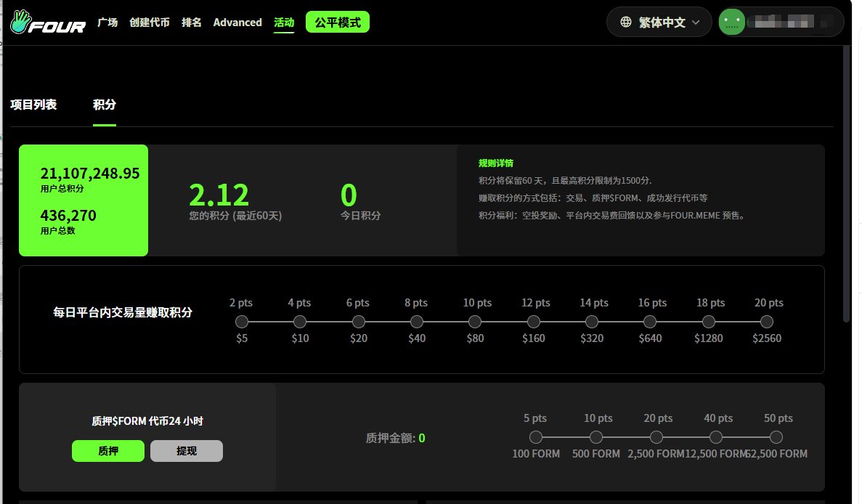The width and height of the screenshot is (862, 504).
Task: Click the 436,270 total users value
Action: coord(68,216)
